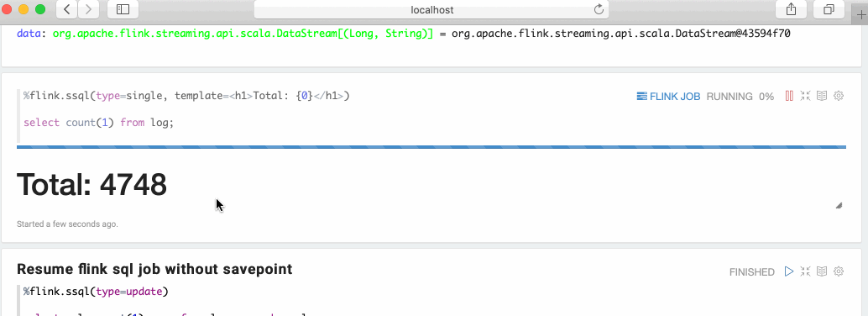Open settings gear of Resume paragraph
This screenshot has height=316, width=868.
839,271
